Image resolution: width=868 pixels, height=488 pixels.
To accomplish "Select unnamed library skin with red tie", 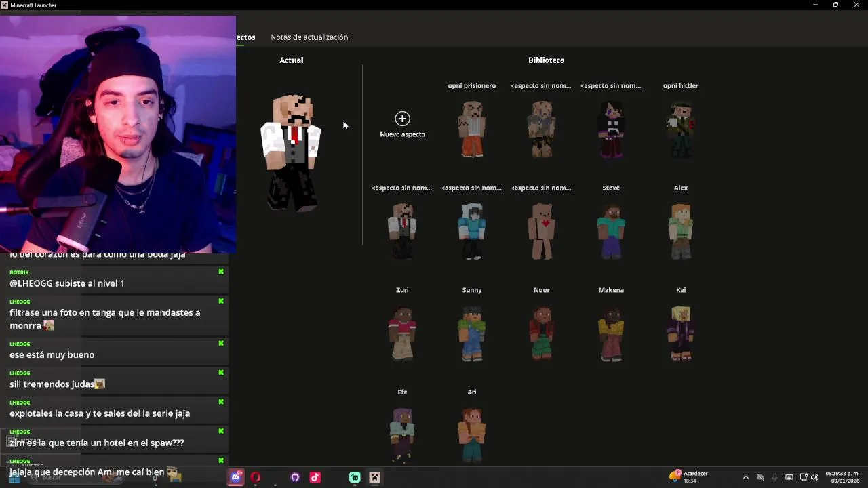I will (402, 231).
